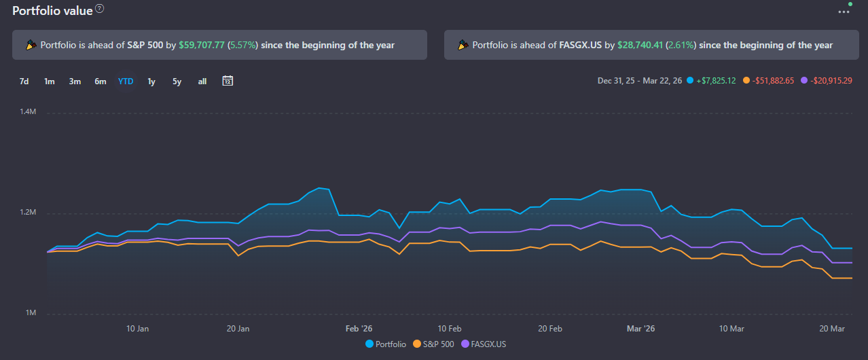The height and width of the screenshot is (360, 868).
Task: Click the 20 Feb x-axis label
Action: [x=550, y=329]
